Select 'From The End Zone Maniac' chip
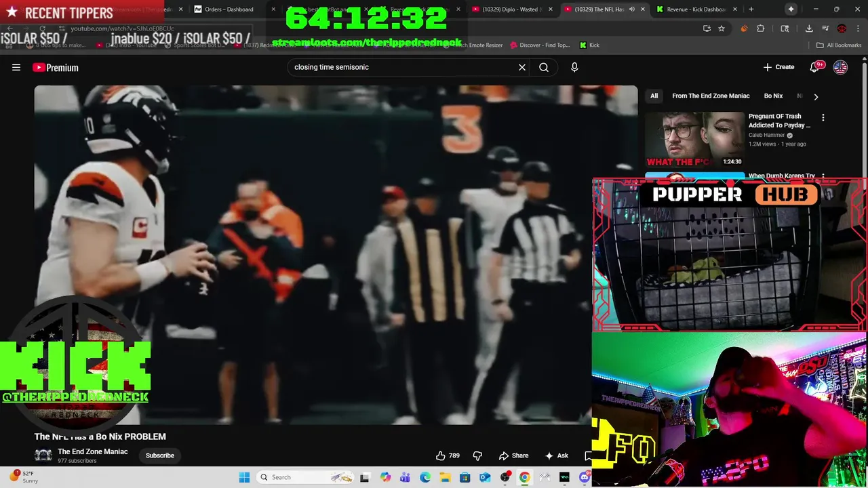The width and height of the screenshot is (868, 488). pos(711,96)
